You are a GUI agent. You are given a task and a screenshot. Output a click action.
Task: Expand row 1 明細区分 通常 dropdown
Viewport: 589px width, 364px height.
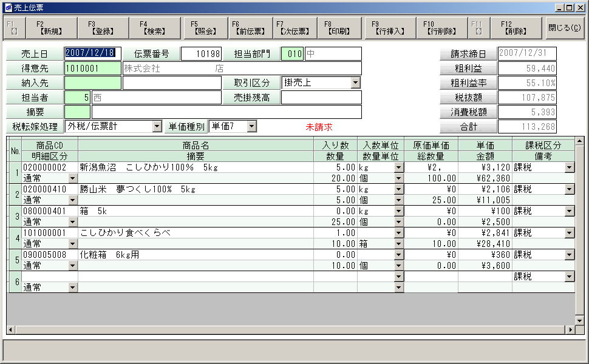click(x=73, y=178)
